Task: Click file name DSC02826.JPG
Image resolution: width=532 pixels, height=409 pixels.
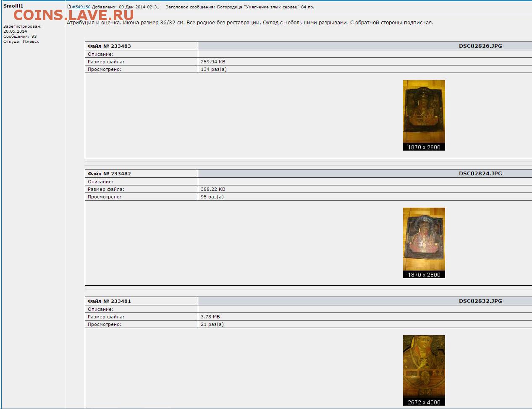Action: pos(480,46)
